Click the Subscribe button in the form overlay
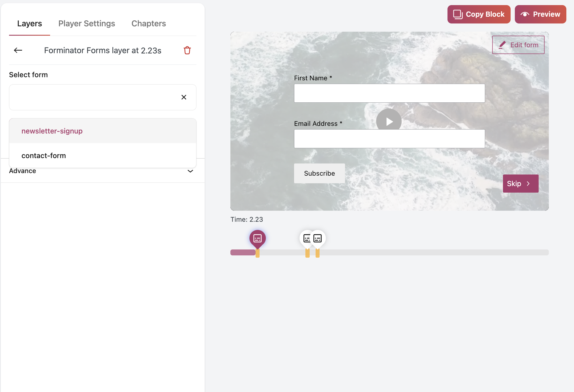574x392 pixels. [319, 173]
